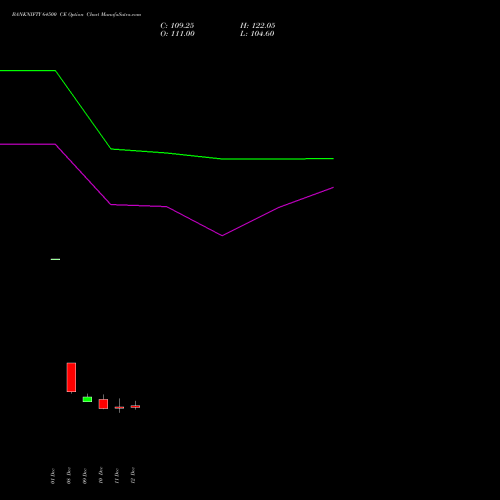Click the red candle for 10 Dec
The height and width of the screenshot is (500, 500).
pyautogui.click(x=103, y=404)
